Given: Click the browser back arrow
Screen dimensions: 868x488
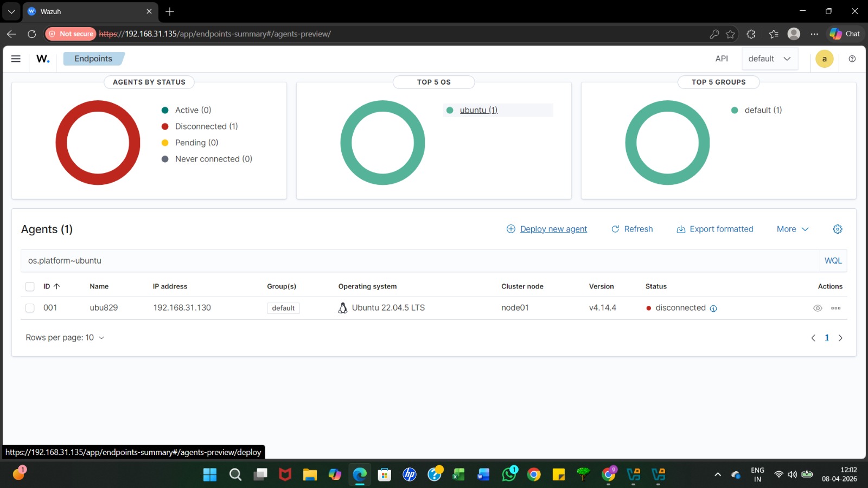Looking at the screenshot, I should click(x=11, y=34).
